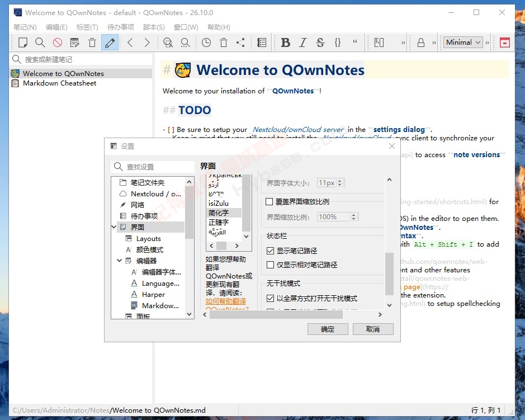Apply bold formatting with B icon

(x=285, y=43)
